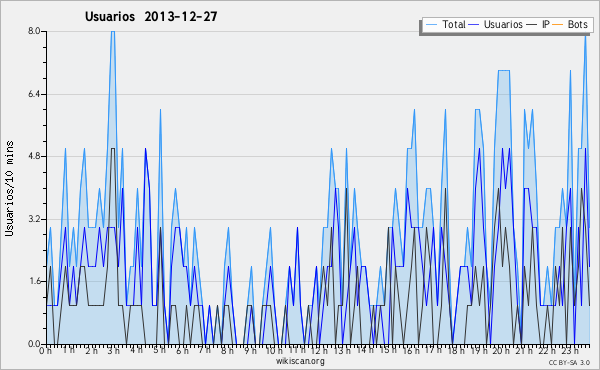Open the wikiscan.org source link

coord(300,361)
